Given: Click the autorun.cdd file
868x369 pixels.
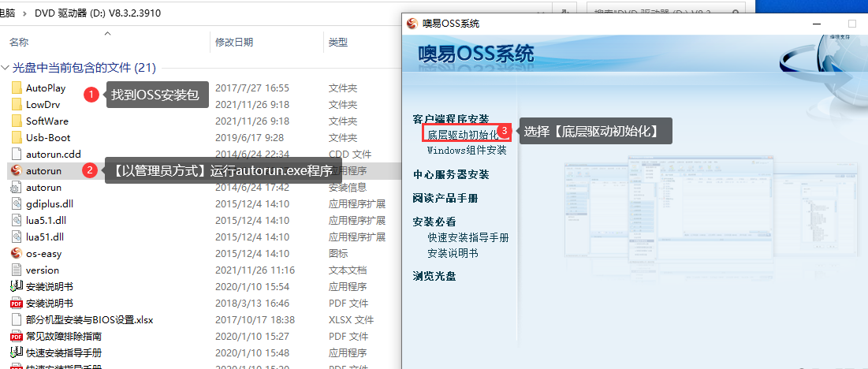Looking at the screenshot, I should pyautogui.click(x=53, y=154).
